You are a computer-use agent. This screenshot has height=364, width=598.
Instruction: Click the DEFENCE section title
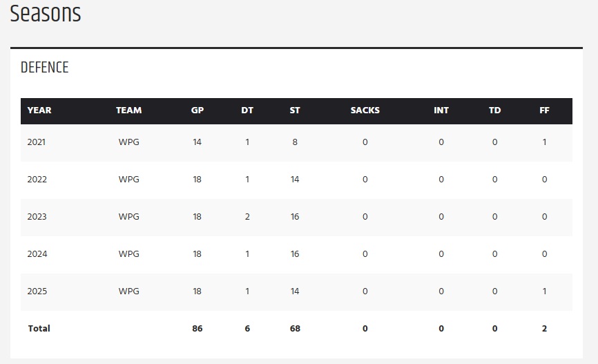click(x=45, y=68)
